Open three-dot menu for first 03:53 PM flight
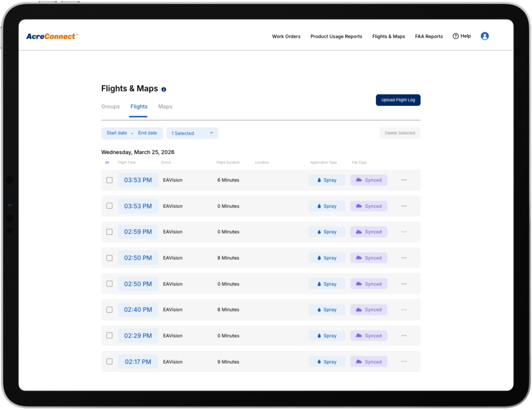The width and height of the screenshot is (532, 410). click(404, 180)
